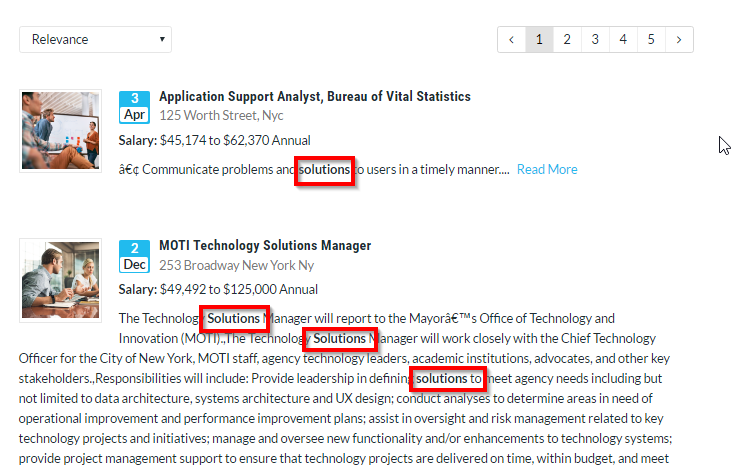
Task: Open MOTI Technology Solutions Manager title
Action: (265, 246)
